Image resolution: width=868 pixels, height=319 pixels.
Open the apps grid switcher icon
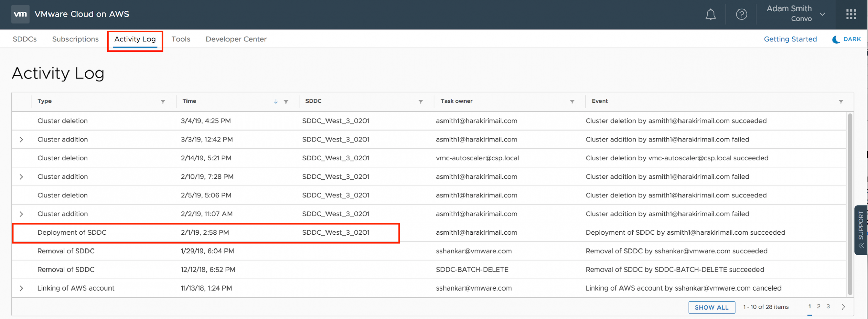(851, 14)
